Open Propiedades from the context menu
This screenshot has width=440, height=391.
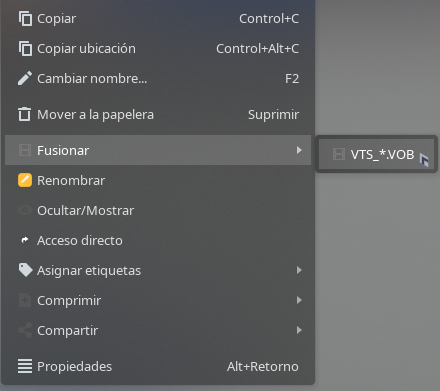click(x=158, y=366)
